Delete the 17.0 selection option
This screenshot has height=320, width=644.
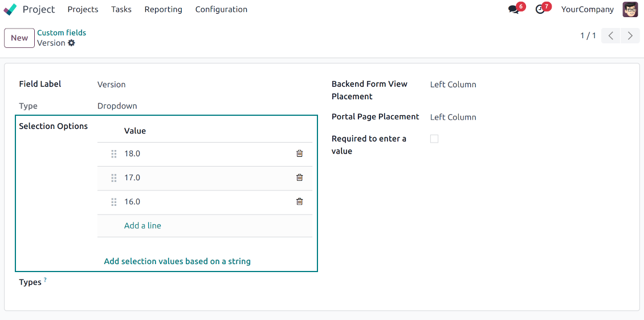[299, 177]
